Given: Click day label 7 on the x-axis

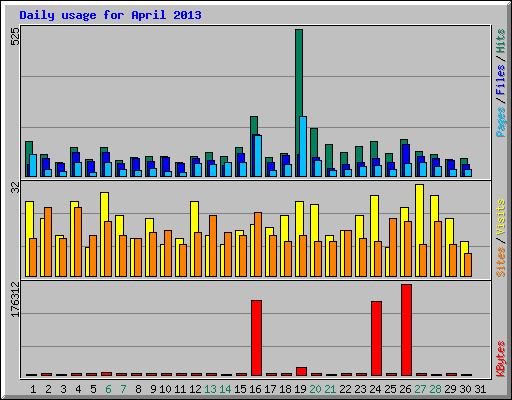Looking at the screenshot, I should pyautogui.click(x=123, y=389).
